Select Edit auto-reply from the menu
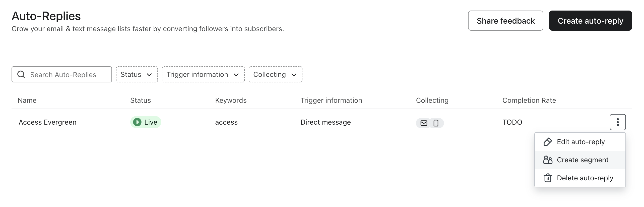Image resolution: width=644 pixels, height=207 pixels. point(581,142)
